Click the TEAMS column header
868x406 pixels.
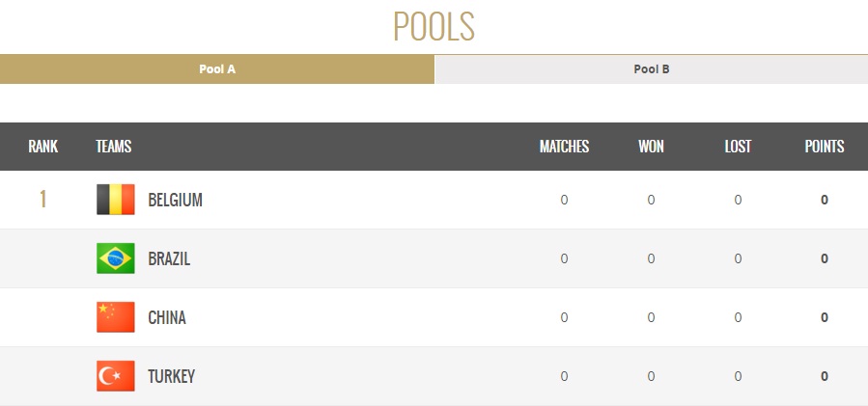[114, 147]
